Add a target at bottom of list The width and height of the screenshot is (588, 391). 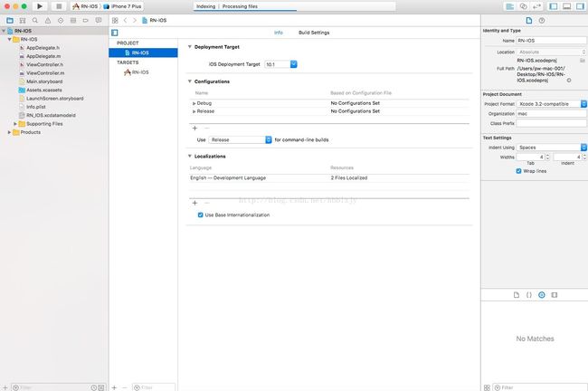pyautogui.click(x=114, y=387)
